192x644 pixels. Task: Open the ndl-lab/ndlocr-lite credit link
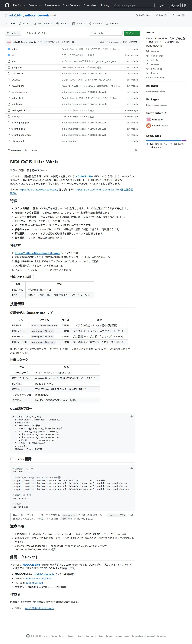44,574
